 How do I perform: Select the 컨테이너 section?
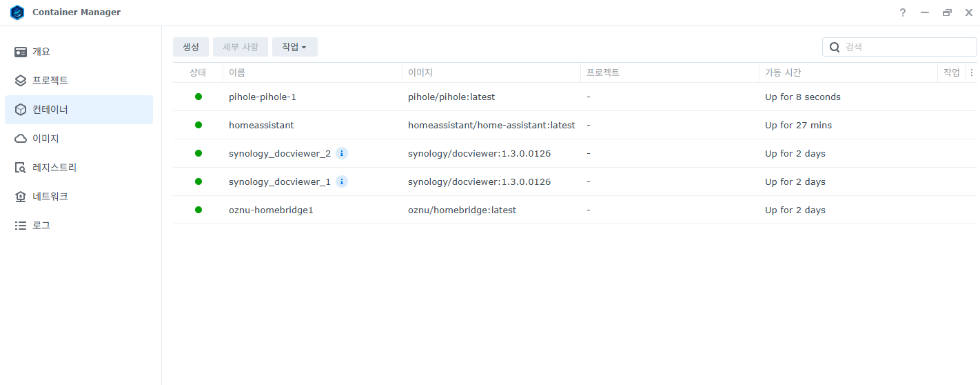click(79, 110)
